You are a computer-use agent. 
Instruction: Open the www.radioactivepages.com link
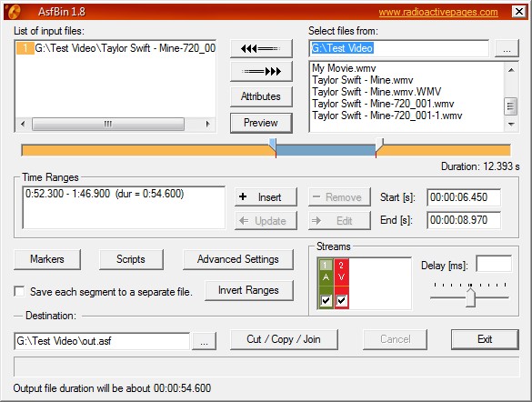coord(438,12)
